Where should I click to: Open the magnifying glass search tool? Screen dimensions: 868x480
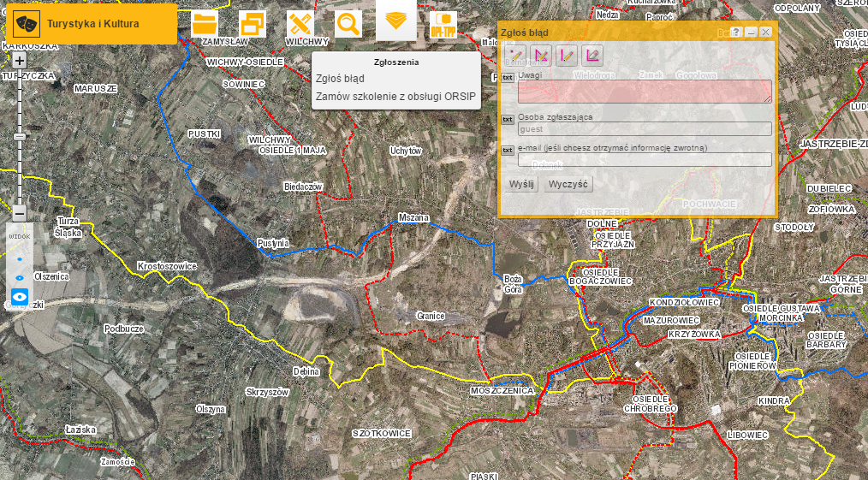point(348,24)
